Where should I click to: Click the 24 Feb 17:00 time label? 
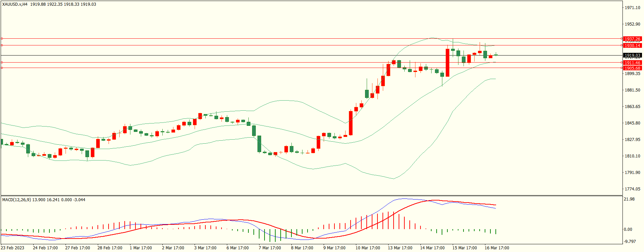tap(45, 248)
